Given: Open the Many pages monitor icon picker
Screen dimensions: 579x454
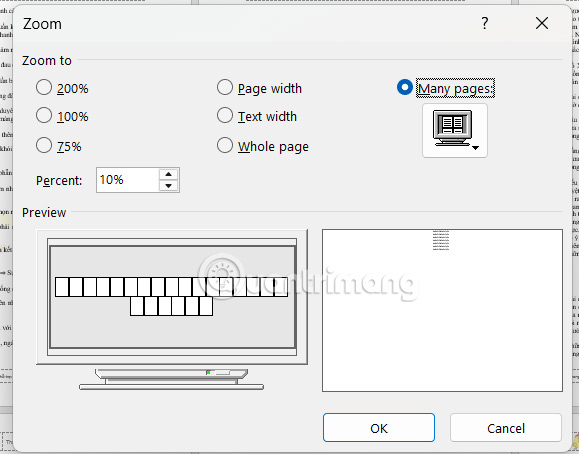Looking at the screenshot, I should (x=455, y=130).
